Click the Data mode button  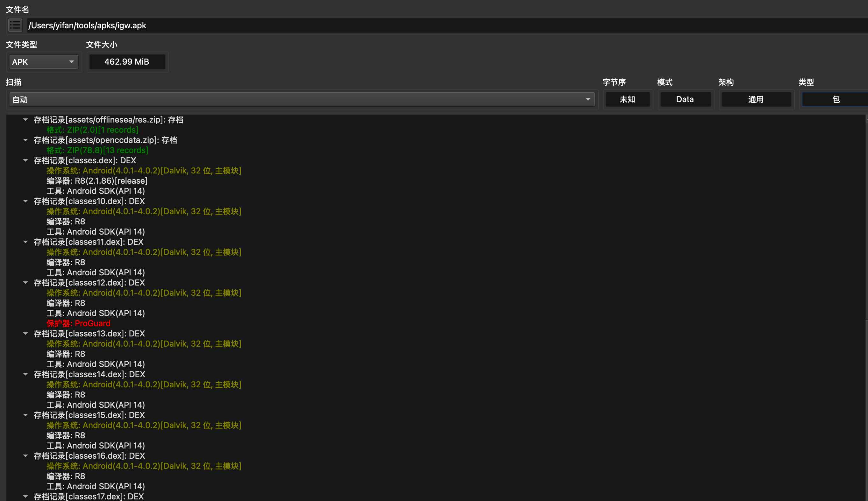pos(685,99)
